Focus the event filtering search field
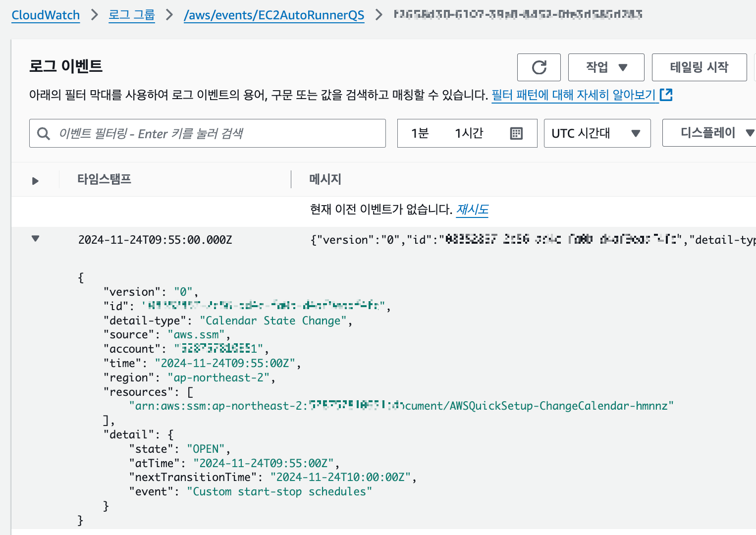756x535 pixels. (x=208, y=133)
